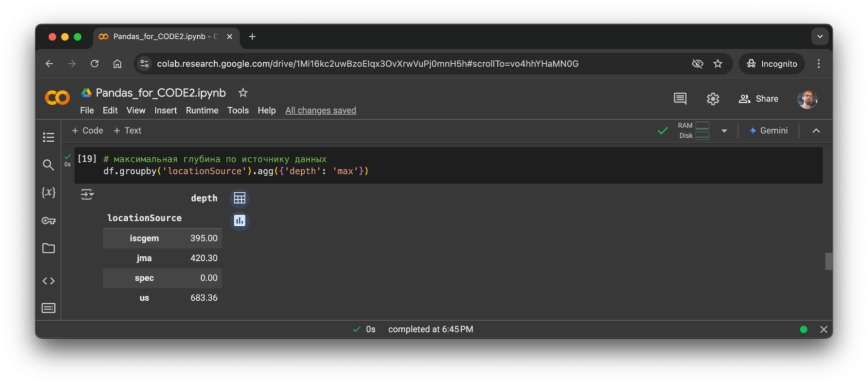Open the comments panel
The image size is (868, 385).
[680, 98]
